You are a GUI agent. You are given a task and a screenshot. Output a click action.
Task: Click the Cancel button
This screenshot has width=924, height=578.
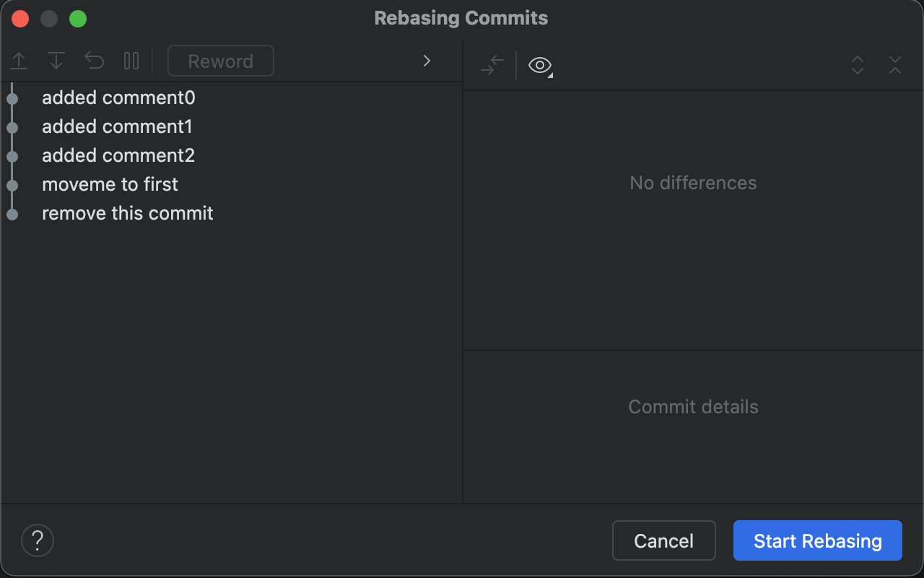click(663, 540)
